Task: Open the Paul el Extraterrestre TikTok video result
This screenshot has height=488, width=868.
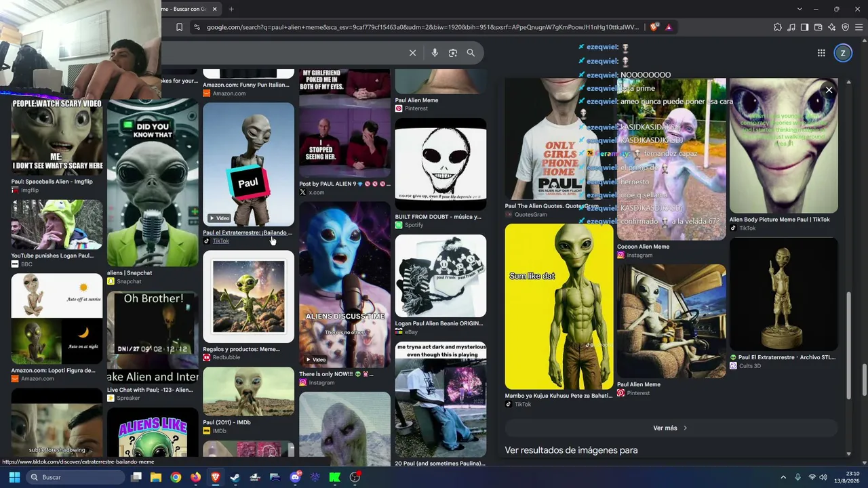Action: click(249, 164)
